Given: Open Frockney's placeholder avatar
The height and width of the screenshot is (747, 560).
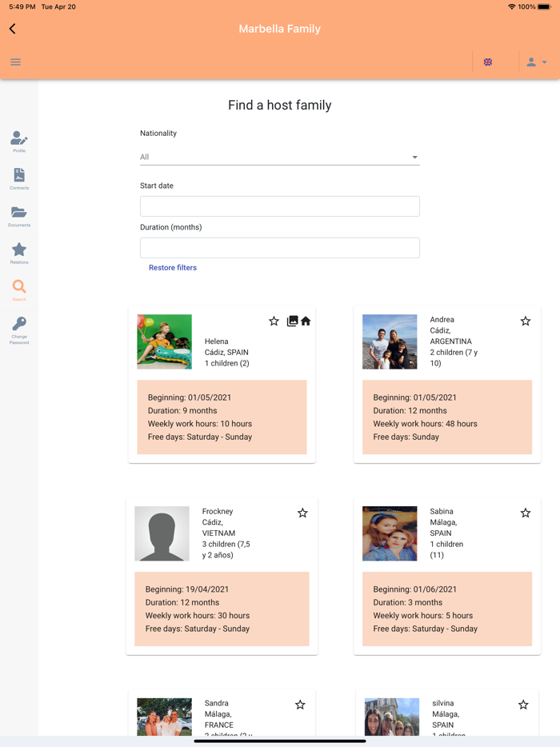Looking at the screenshot, I should point(162,533).
